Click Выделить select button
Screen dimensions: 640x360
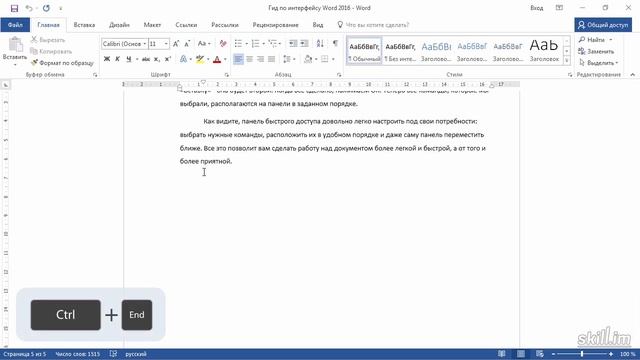[598, 63]
